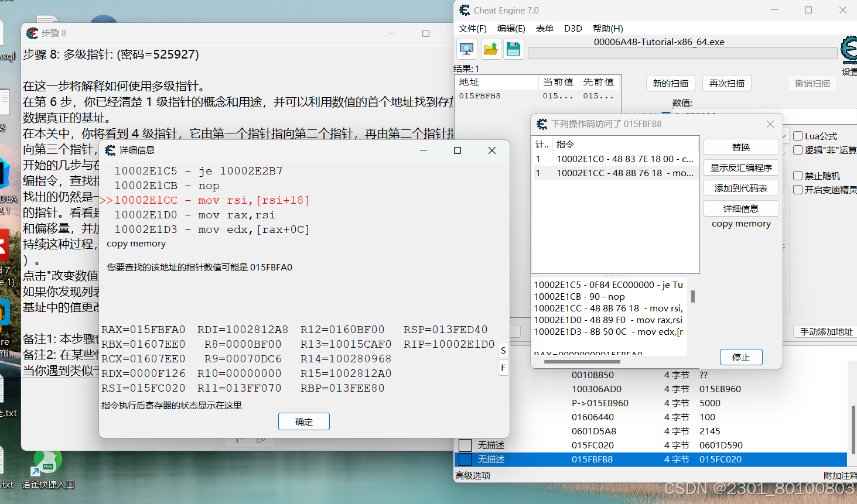
Task: Click the 手动添加地址 button
Action: tap(826, 331)
